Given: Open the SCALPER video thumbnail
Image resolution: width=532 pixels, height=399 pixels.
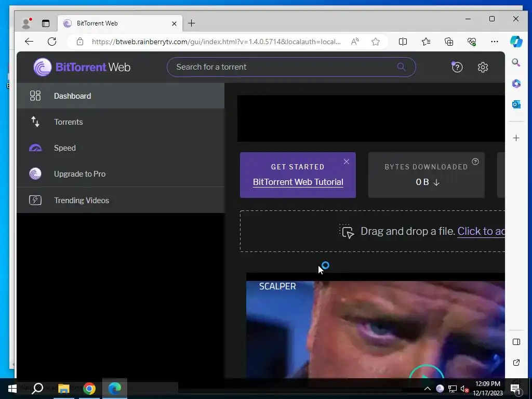Looking at the screenshot, I should click(375, 329).
